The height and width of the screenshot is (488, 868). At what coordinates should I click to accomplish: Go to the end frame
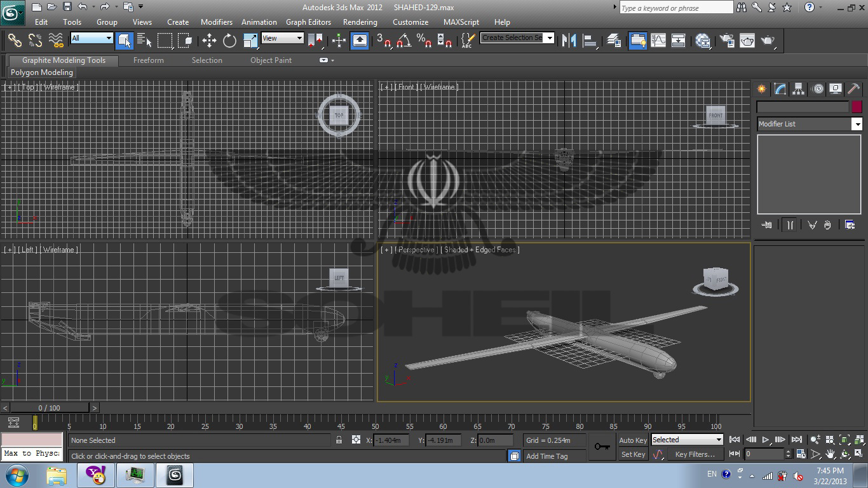[x=796, y=440]
